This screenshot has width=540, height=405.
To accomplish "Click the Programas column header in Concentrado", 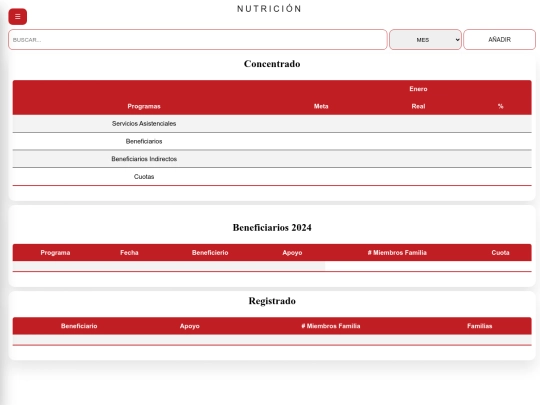I will (144, 106).
